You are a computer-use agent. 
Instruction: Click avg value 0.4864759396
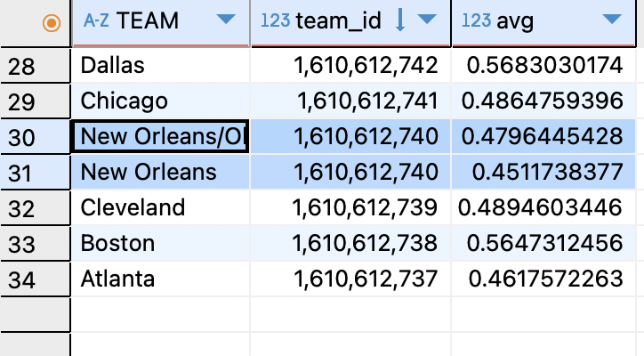543,101
